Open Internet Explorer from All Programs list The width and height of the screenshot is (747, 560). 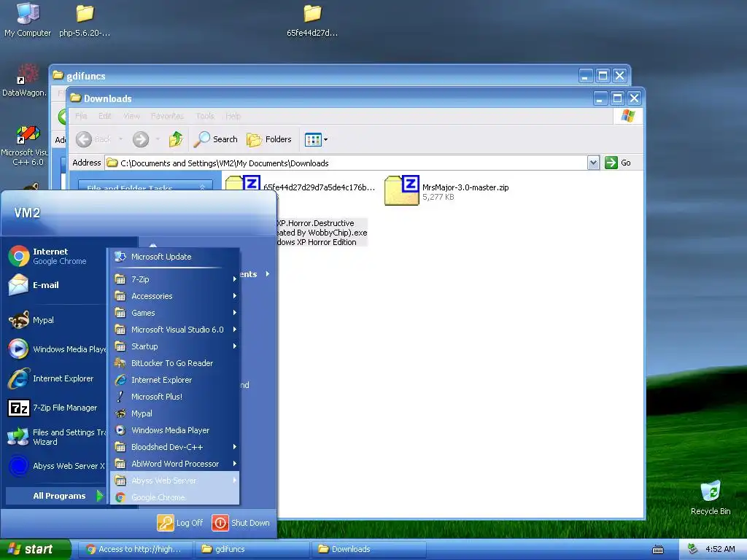click(x=175, y=379)
